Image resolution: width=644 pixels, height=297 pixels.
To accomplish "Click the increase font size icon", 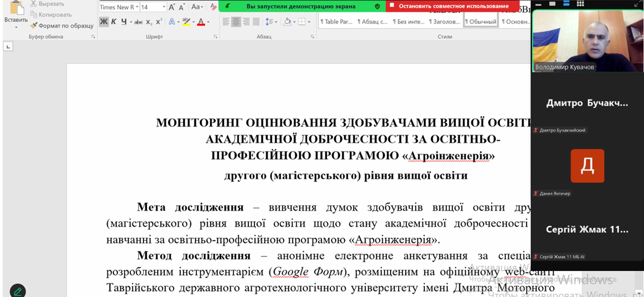I will pos(172,7).
